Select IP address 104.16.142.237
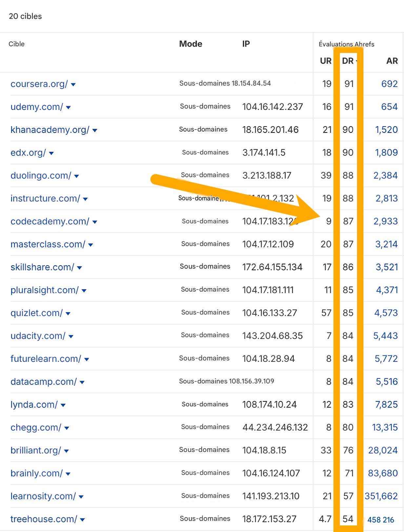This screenshot has width=404, height=532. coord(273,107)
